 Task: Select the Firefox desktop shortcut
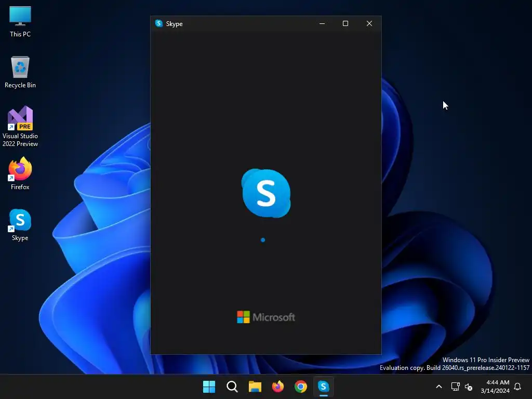click(x=20, y=174)
